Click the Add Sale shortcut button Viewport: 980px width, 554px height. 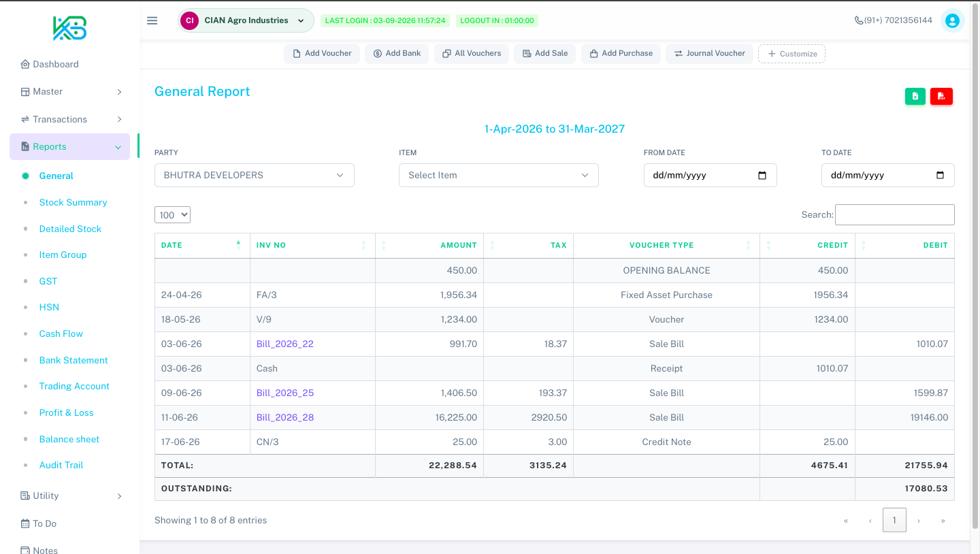point(545,54)
